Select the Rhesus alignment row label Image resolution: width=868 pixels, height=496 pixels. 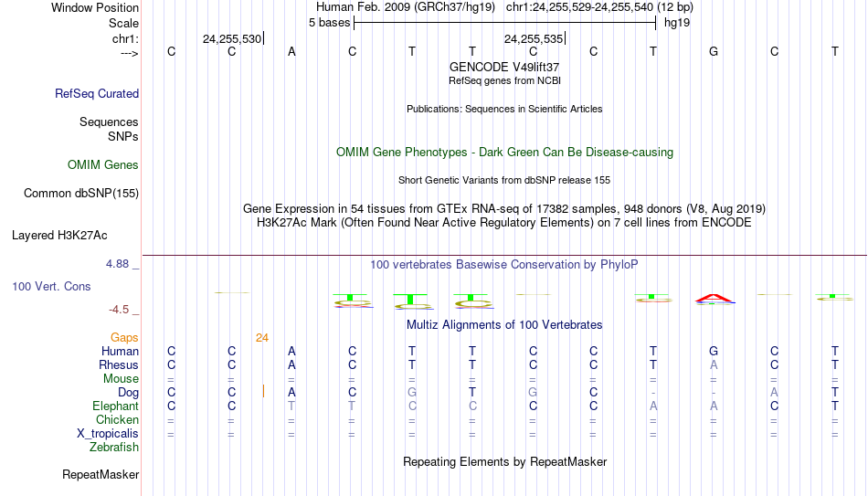click(x=119, y=364)
